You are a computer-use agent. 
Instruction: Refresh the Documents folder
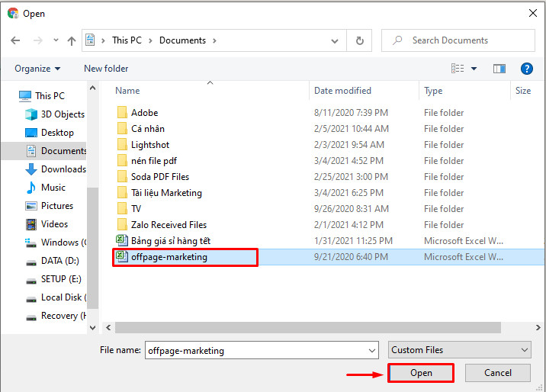pos(359,40)
